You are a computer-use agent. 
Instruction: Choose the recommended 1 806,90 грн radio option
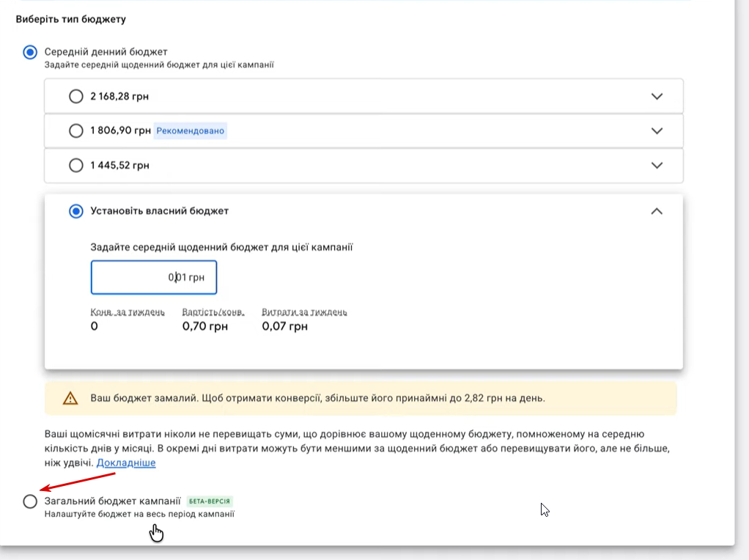click(76, 131)
